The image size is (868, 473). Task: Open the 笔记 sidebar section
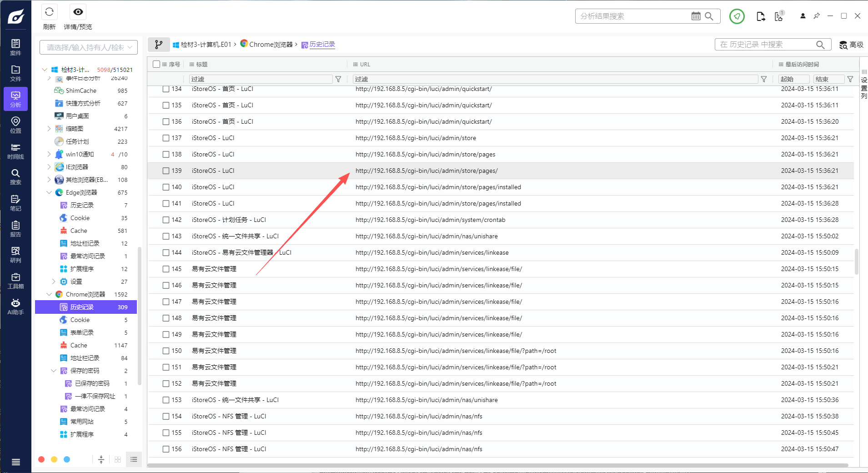pyautogui.click(x=15, y=202)
